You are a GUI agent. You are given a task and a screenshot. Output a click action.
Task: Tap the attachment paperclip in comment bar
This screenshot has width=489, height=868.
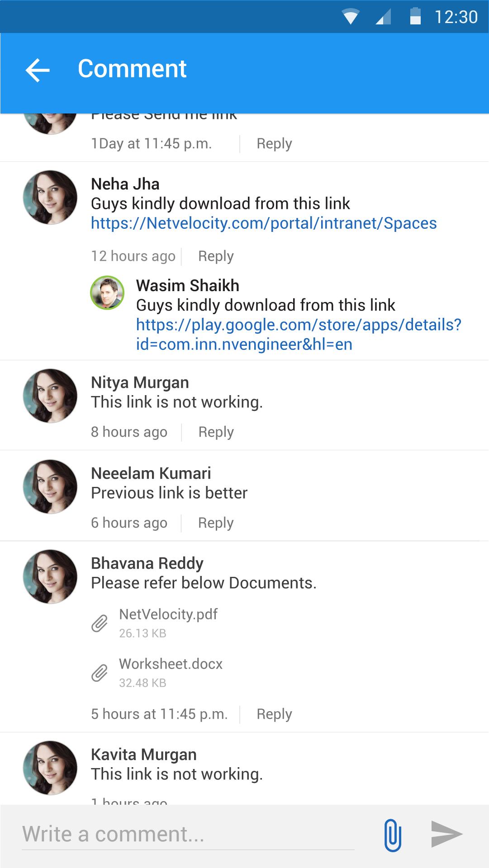click(393, 835)
